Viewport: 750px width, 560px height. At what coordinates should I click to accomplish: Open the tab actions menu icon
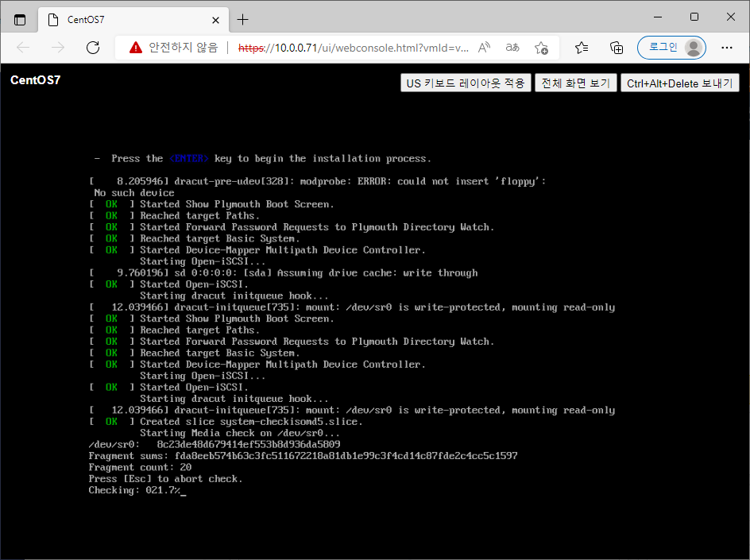click(20, 20)
